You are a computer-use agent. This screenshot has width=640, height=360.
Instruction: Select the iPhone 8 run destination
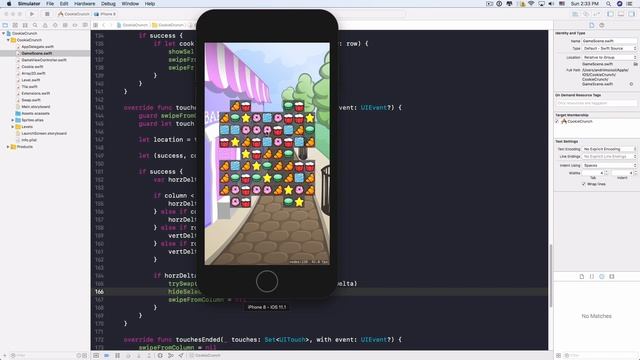105,14
